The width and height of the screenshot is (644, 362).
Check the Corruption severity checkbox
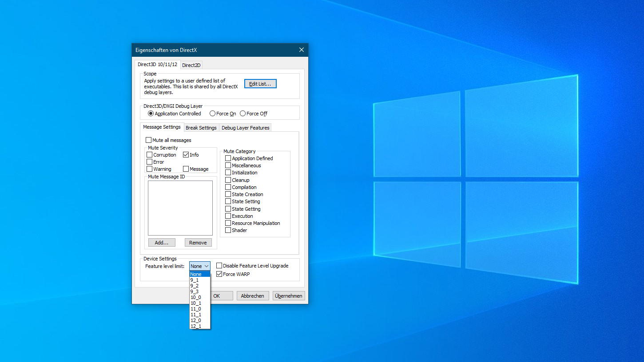pyautogui.click(x=150, y=155)
